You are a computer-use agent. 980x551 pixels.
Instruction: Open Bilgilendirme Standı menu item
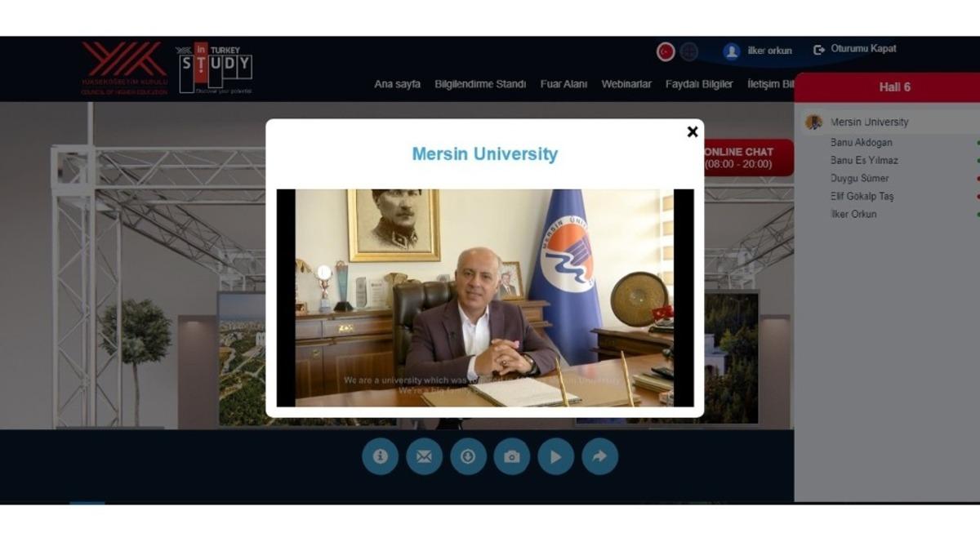(480, 84)
